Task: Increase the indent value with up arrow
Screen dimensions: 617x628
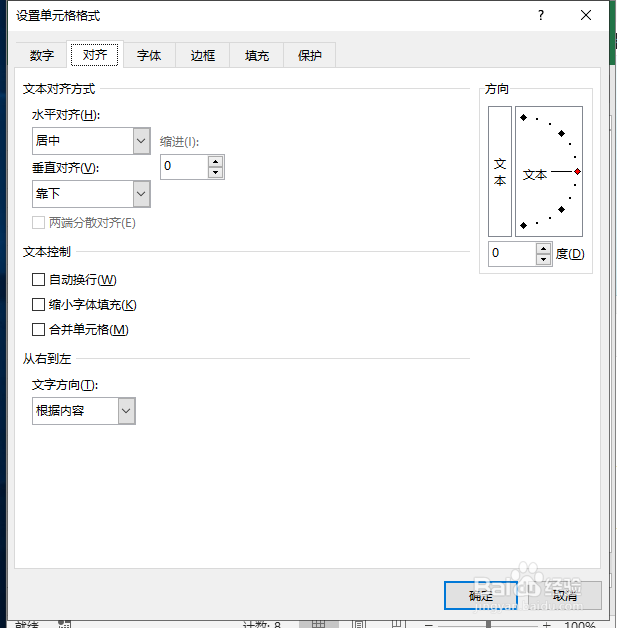Action: [215, 161]
